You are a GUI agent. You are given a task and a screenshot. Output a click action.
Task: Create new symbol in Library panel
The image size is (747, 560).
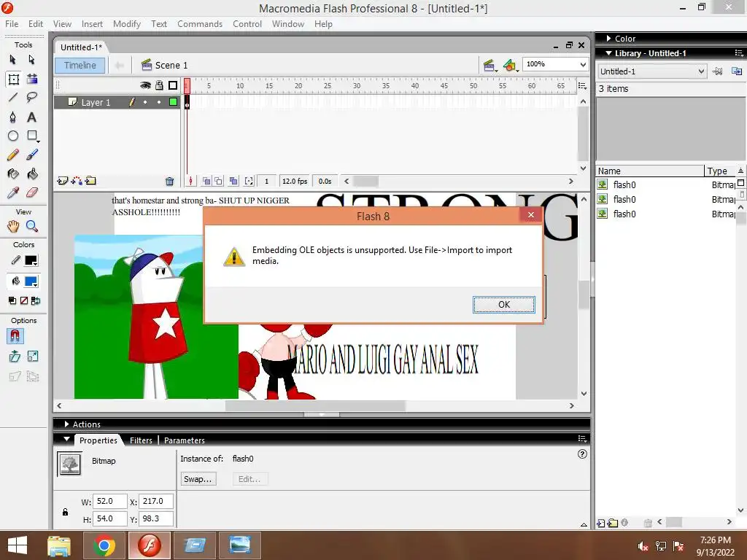coord(601,523)
